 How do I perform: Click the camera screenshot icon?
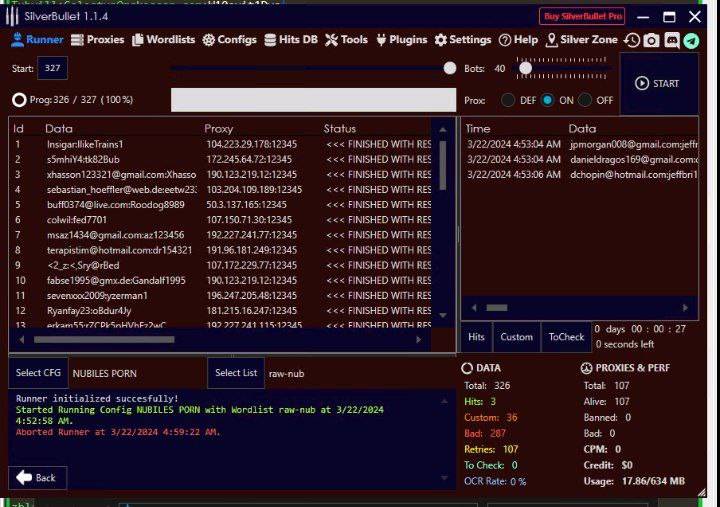pos(651,40)
